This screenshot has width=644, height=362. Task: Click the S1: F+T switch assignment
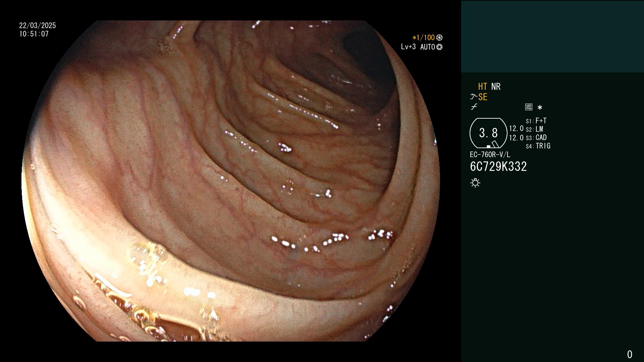pyautogui.click(x=536, y=121)
